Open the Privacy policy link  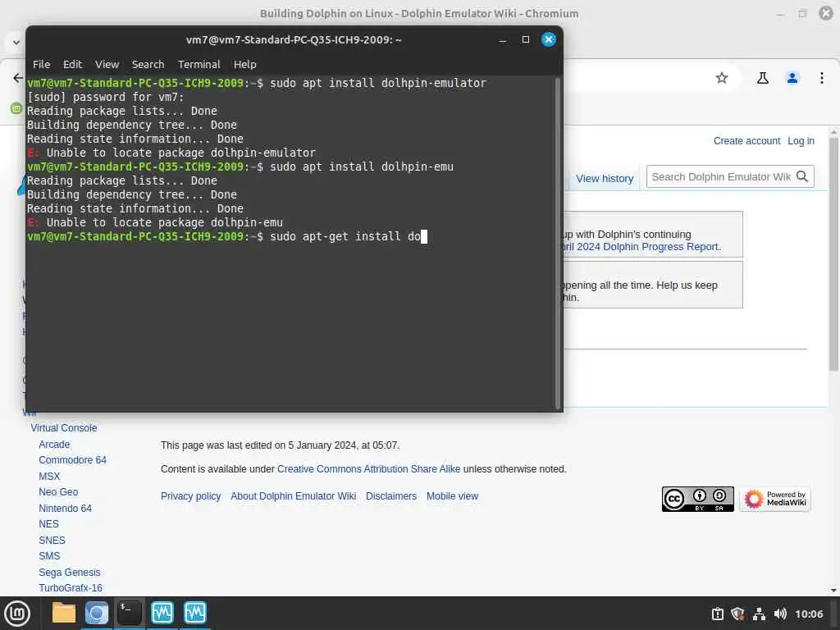[x=190, y=496]
